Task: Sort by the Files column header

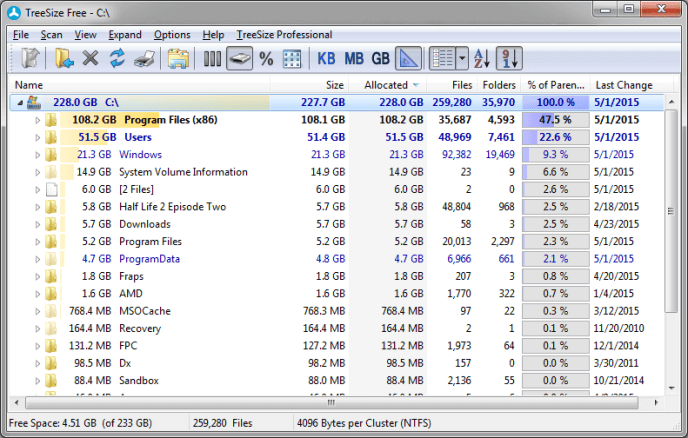Action: 451,85
